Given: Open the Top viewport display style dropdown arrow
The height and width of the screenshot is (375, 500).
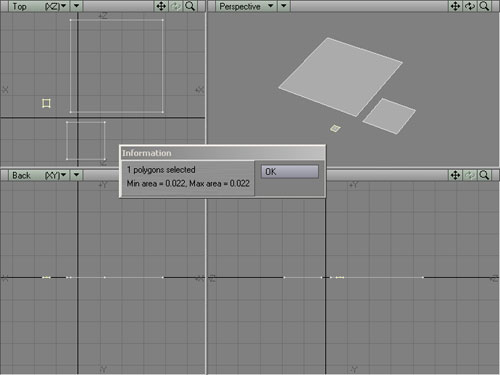Looking at the screenshot, I should click(77, 6).
